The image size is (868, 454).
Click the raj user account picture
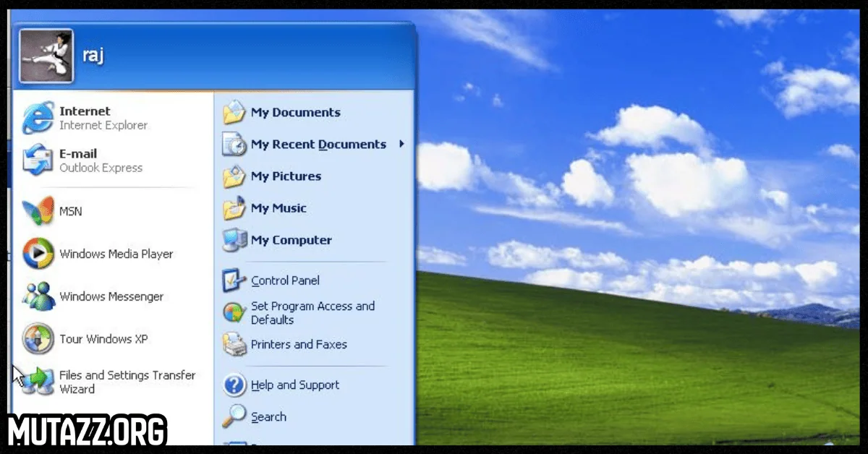[x=46, y=55]
